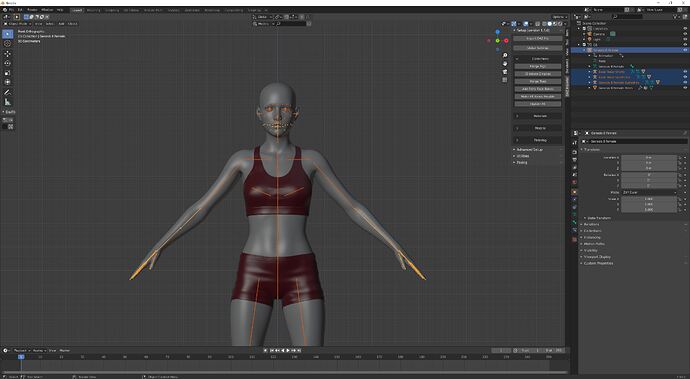Viewport: 690px width, 379px height.
Task: Toggle X-ray display in viewport header
Action: click(x=538, y=24)
